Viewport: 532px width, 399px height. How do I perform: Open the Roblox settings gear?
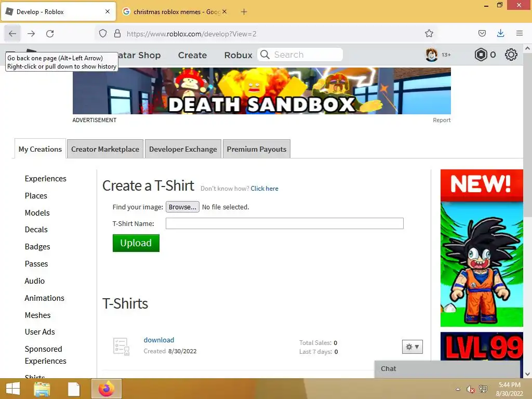tap(511, 55)
